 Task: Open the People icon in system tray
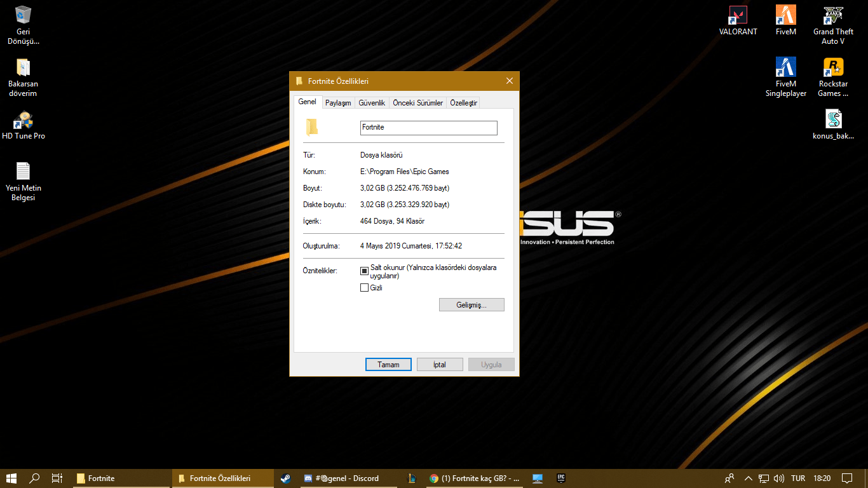729,478
